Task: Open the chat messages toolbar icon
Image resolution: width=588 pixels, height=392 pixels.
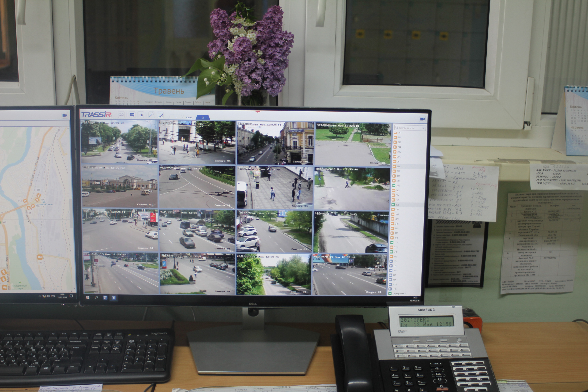Action: [132, 115]
